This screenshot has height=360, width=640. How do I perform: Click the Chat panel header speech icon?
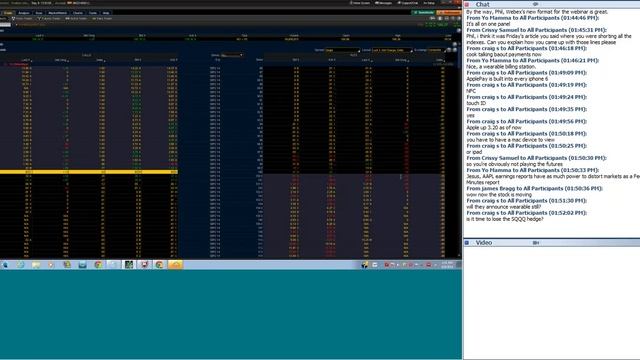[x=535, y=4]
